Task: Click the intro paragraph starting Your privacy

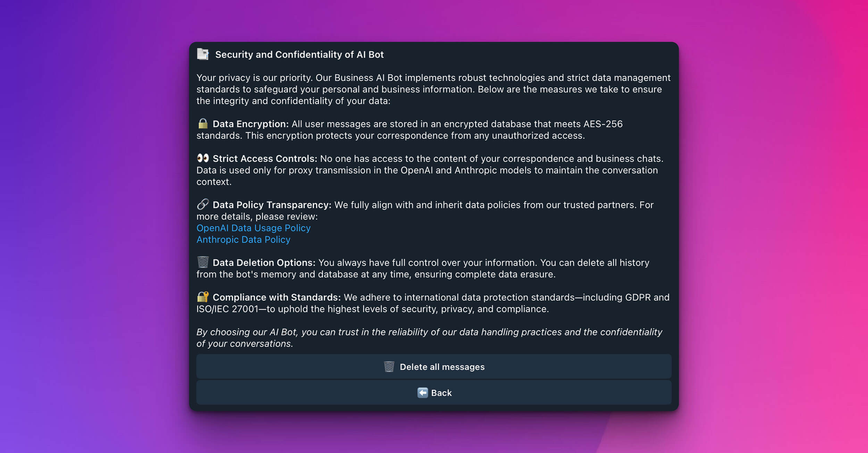Action: [x=433, y=89]
